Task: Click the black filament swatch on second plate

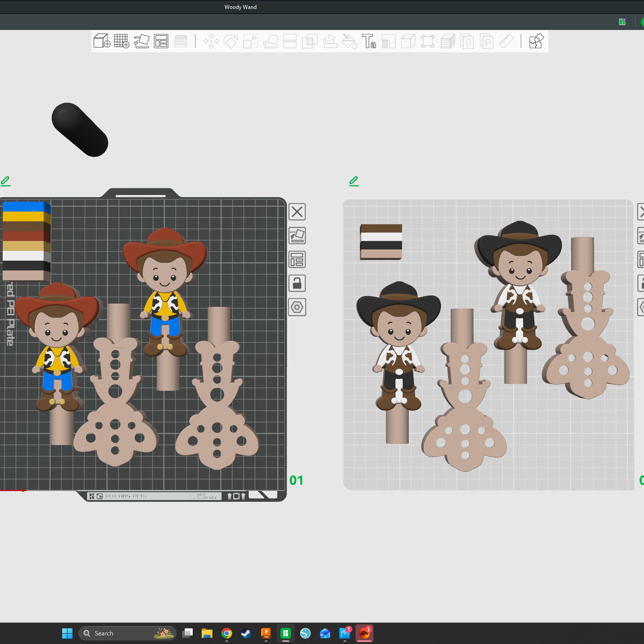Action: [x=381, y=245]
